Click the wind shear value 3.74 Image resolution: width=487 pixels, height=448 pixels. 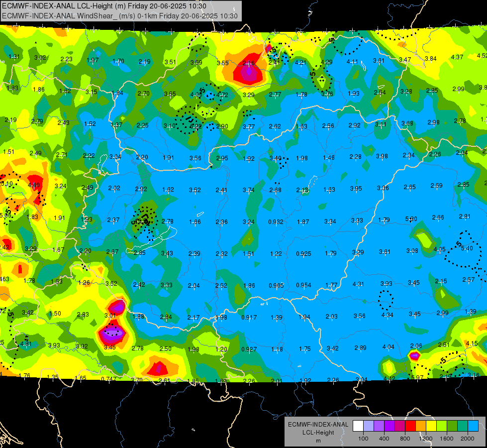click(248, 190)
